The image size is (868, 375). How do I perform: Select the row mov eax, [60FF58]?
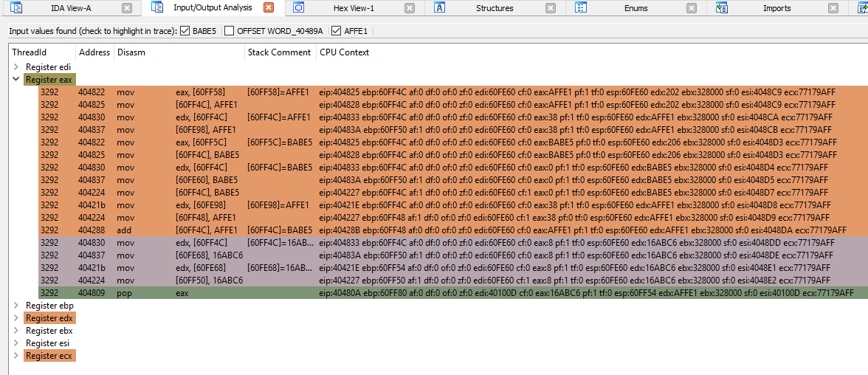click(453, 92)
